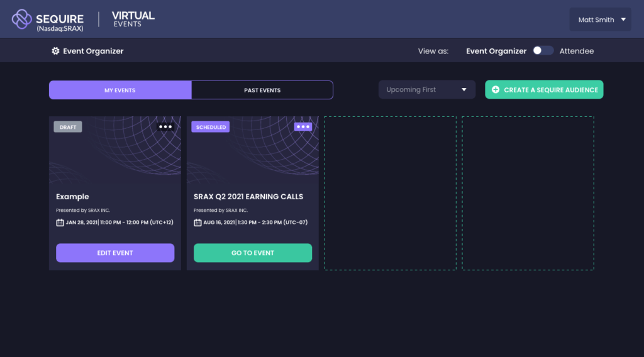Click calendar icon on Example event

pyautogui.click(x=60, y=222)
